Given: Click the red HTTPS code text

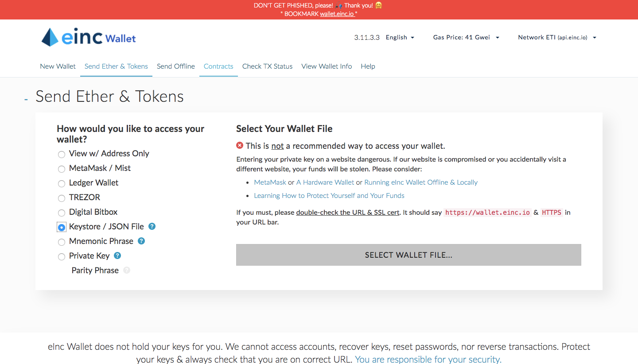Looking at the screenshot, I should (x=552, y=212).
